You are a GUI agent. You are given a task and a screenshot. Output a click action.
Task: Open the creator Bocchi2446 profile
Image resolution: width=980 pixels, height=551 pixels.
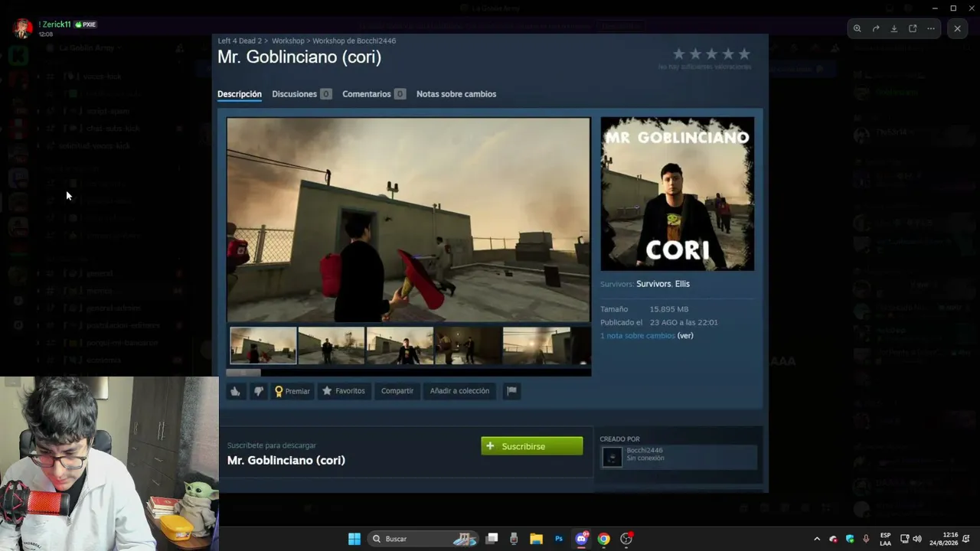pyautogui.click(x=645, y=451)
